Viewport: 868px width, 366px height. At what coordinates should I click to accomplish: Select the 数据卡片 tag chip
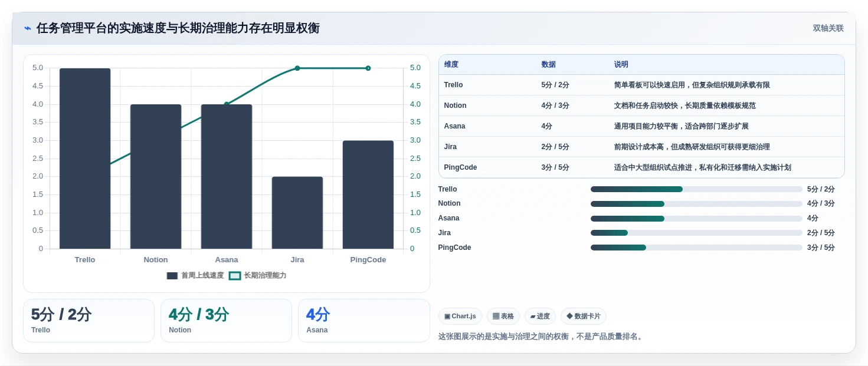click(583, 316)
